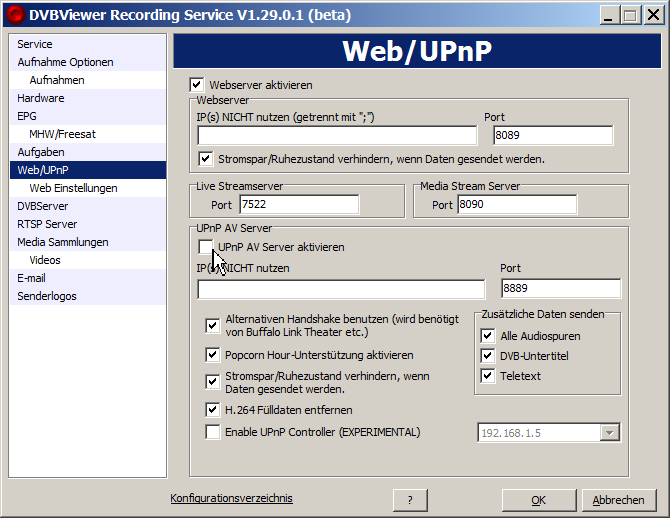Click the DVBViewer red app icon in title bar
Image resolution: width=670 pixels, height=518 pixels.
tap(16, 15)
